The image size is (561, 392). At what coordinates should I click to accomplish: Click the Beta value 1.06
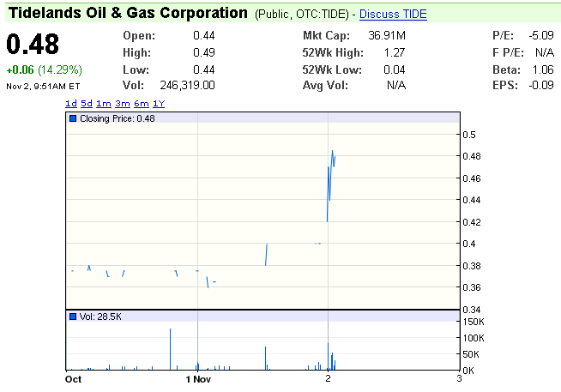(543, 69)
